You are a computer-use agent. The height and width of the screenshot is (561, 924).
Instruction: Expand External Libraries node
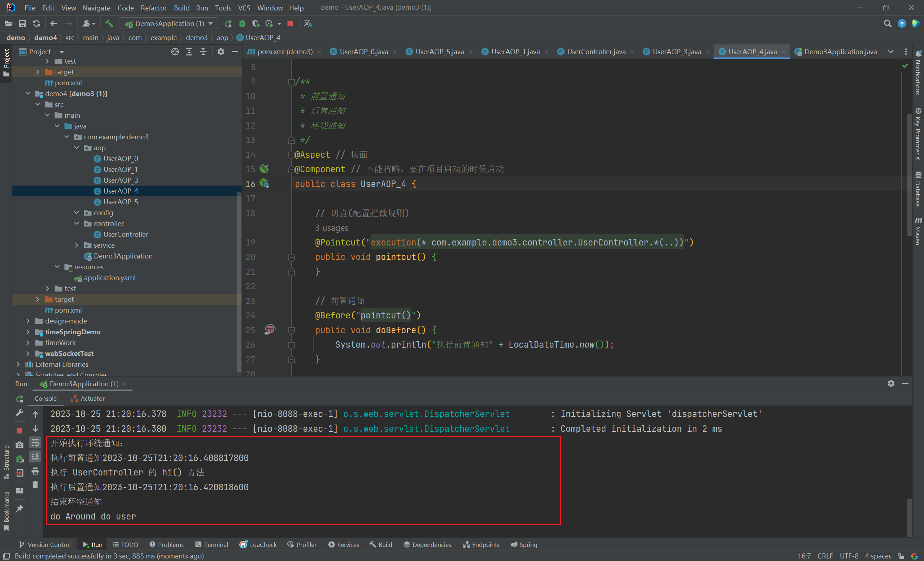click(18, 365)
